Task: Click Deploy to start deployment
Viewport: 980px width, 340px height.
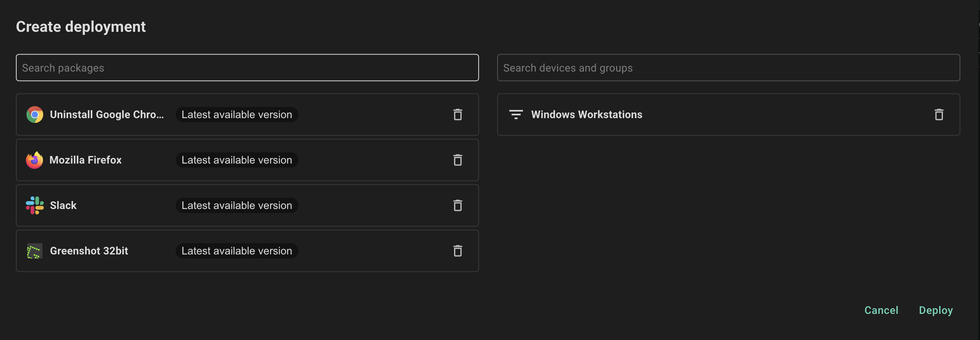Action: [936, 310]
